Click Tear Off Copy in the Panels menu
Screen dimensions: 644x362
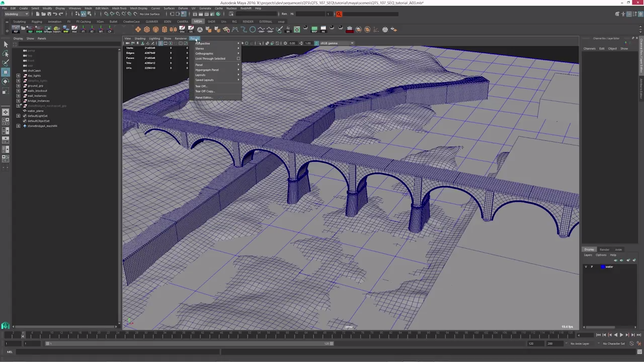pos(205,91)
